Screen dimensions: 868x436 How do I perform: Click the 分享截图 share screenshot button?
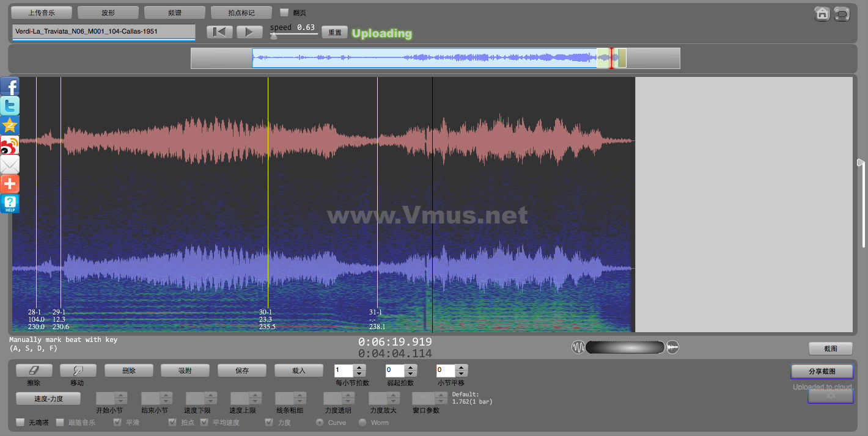click(822, 371)
